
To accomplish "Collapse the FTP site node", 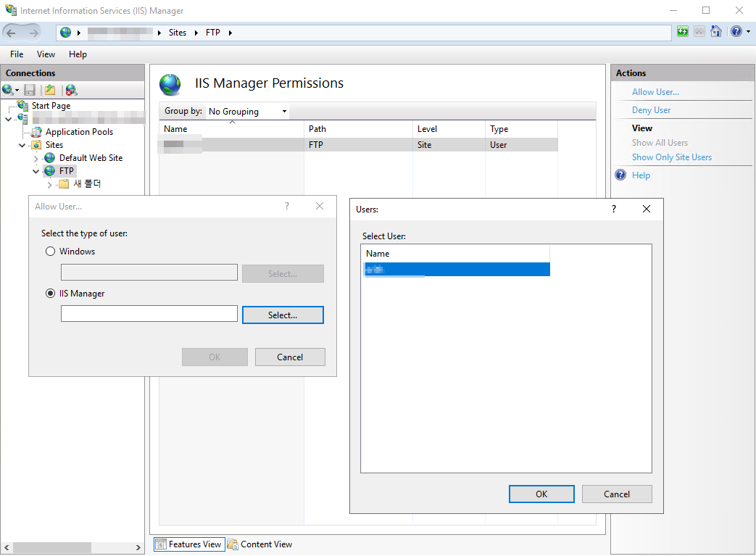I will 36,171.
